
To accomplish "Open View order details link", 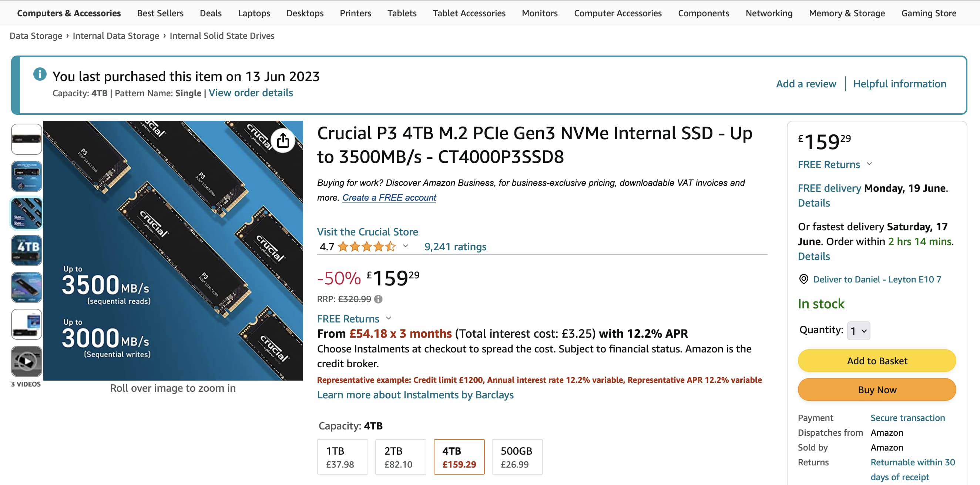I will (x=251, y=93).
